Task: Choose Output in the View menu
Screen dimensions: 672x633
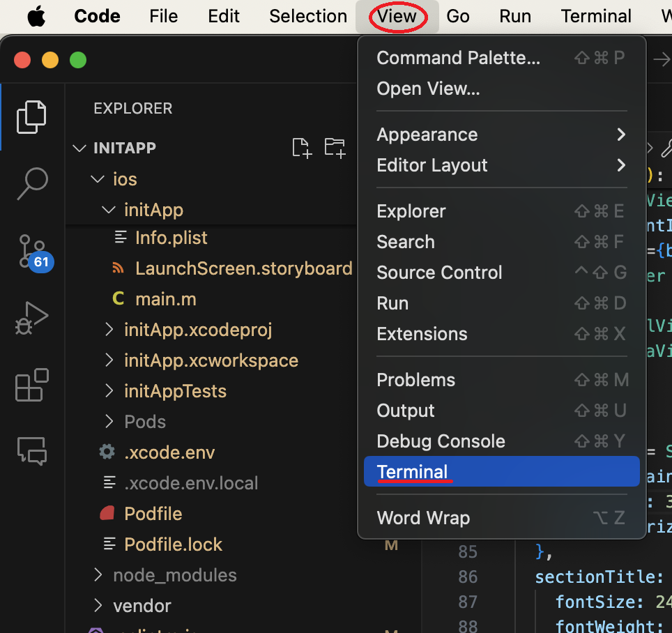Action: 501,411
